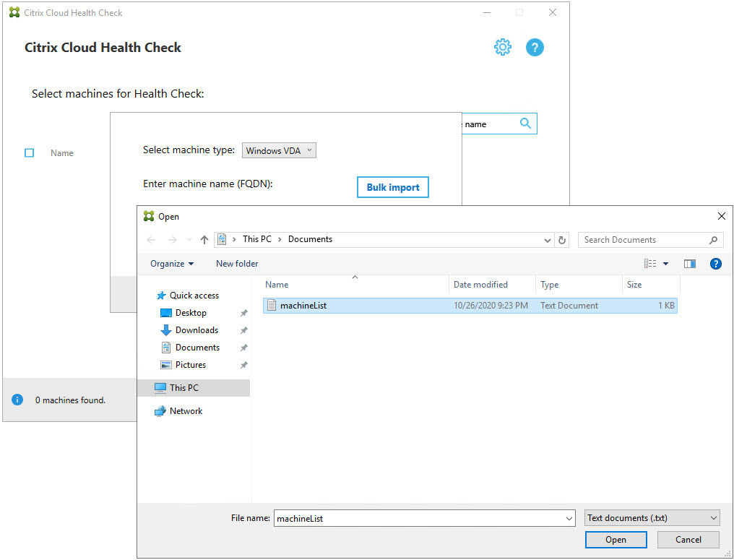
Task: Go up one folder level in Open dialog
Action: coord(204,240)
